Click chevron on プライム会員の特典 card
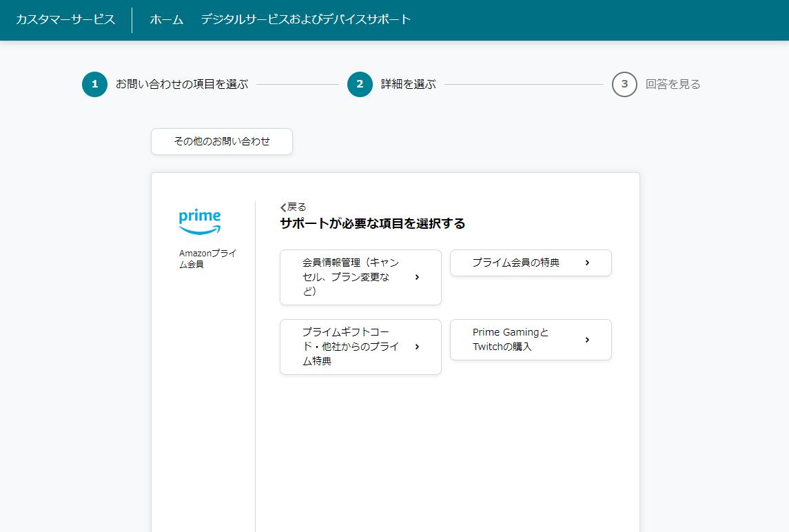The width and height of the screenshot is (789, 532). click(x=587, y=263)
